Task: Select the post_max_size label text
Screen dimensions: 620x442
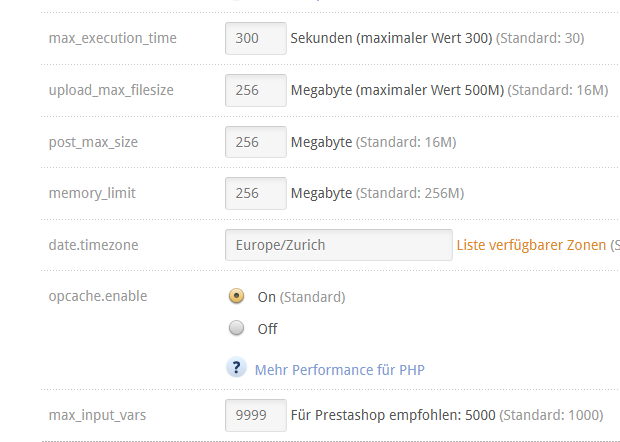Action: (x=93, y=142)
